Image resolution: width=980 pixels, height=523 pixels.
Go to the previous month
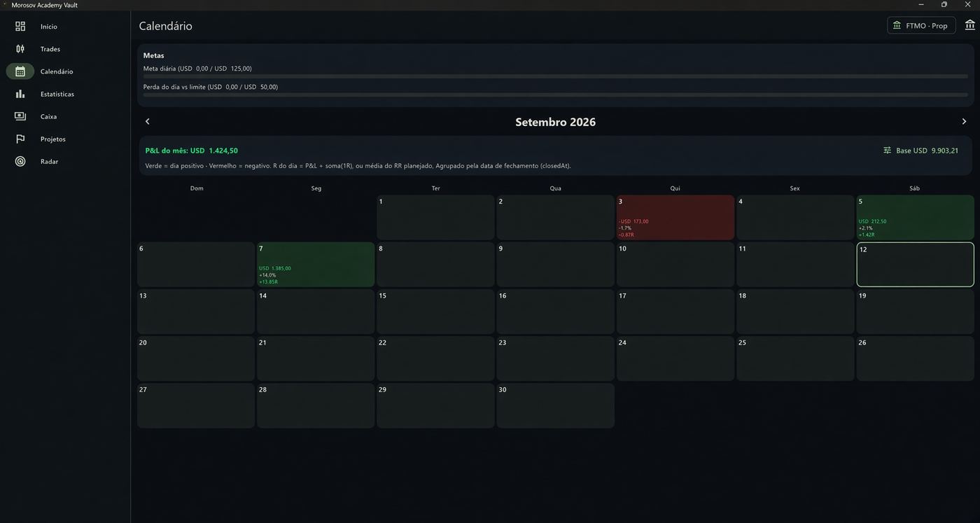(147, 122)
